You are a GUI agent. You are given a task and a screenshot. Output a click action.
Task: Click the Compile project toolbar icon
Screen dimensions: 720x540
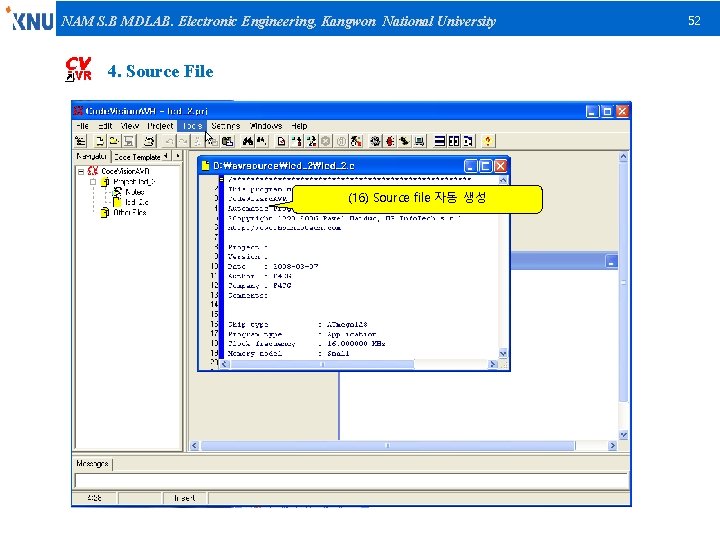297,141
